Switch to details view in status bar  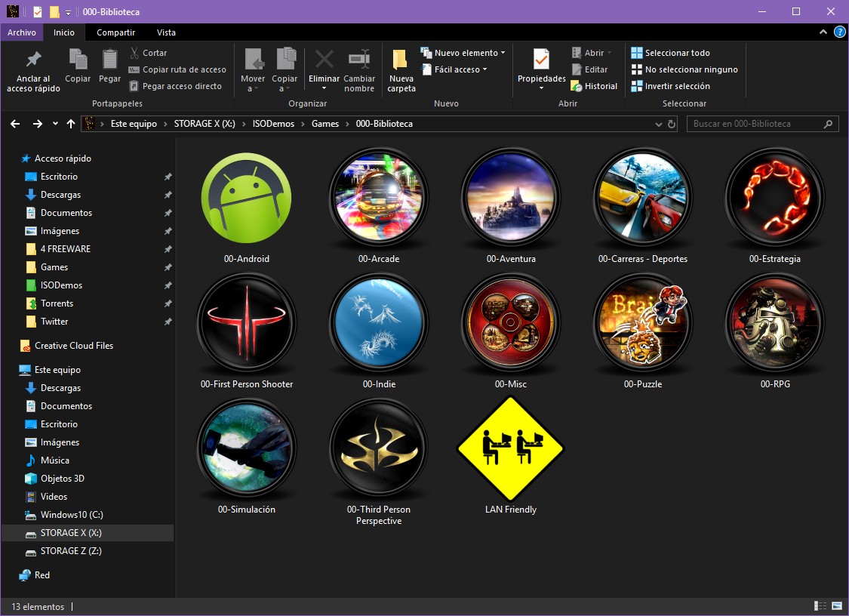820,606
